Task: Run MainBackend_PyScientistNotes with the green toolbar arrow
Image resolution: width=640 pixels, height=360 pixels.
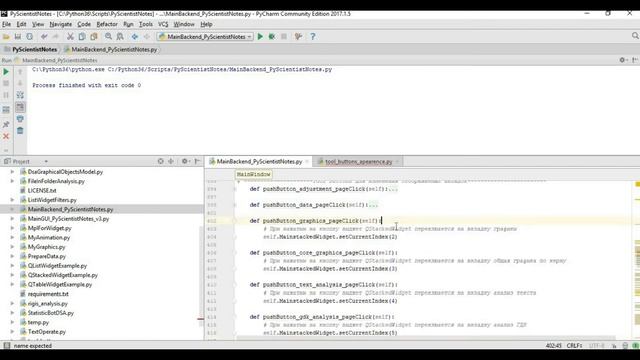Action: tap(260, 37)
